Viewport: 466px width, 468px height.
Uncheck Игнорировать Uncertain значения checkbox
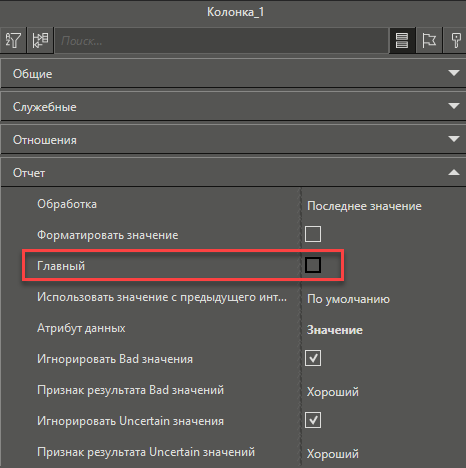[x=313, y=420]
